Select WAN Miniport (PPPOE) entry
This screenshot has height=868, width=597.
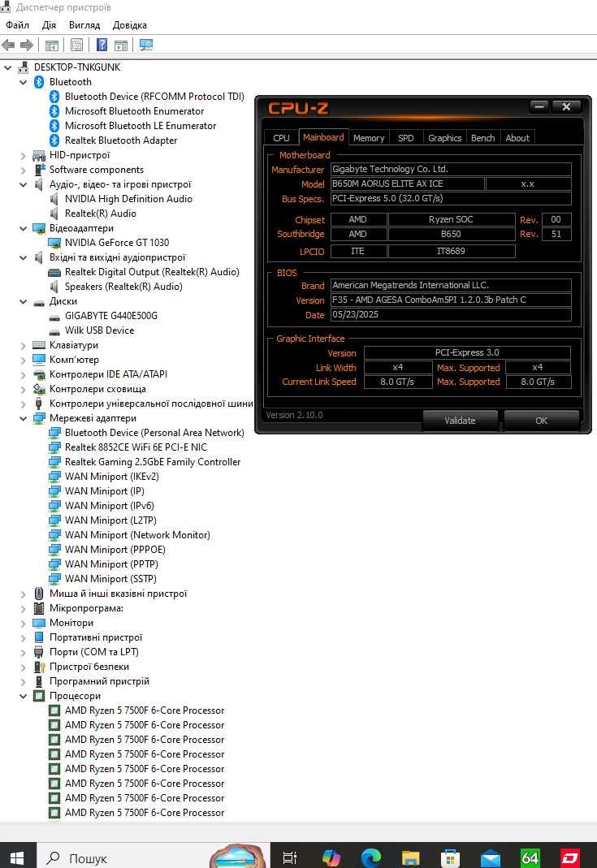pos(115,550)
